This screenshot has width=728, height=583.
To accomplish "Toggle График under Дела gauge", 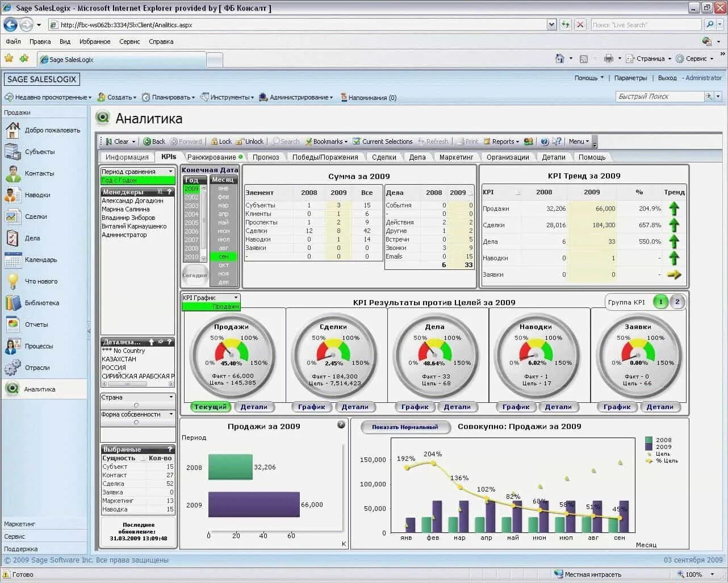I will [x=415, y=407].
